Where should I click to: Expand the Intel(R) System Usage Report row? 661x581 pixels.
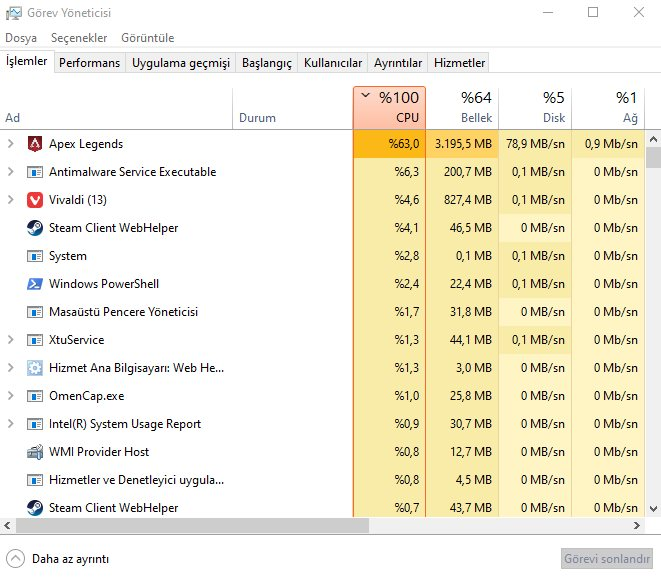point(11,424)
